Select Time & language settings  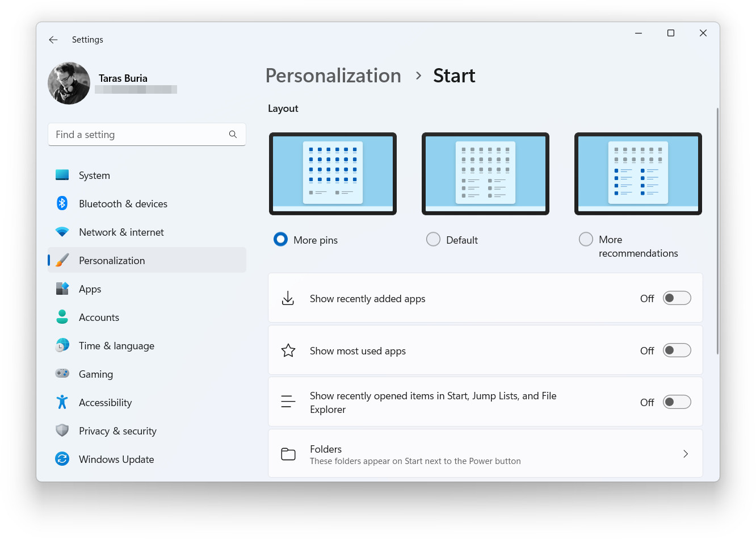[x=116, y=345]
